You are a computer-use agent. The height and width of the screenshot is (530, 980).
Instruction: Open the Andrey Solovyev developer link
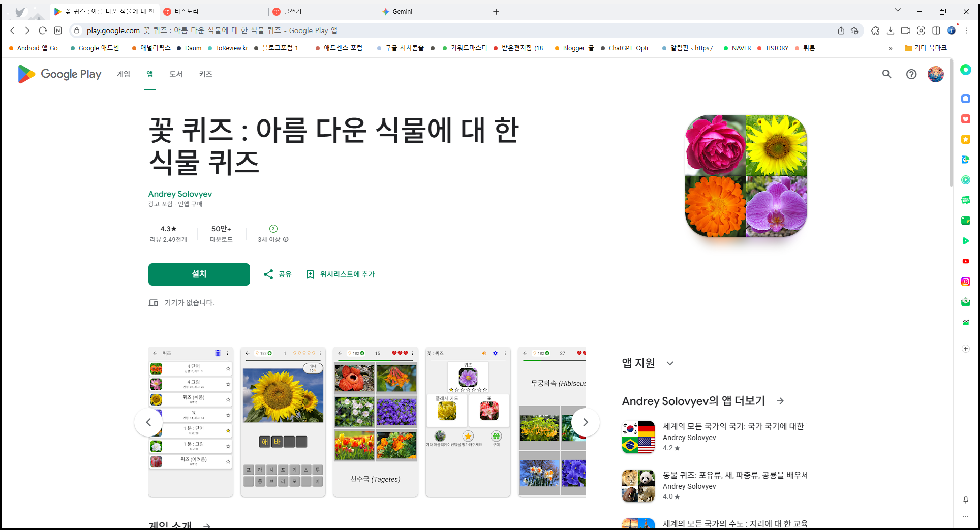point(180,194)
